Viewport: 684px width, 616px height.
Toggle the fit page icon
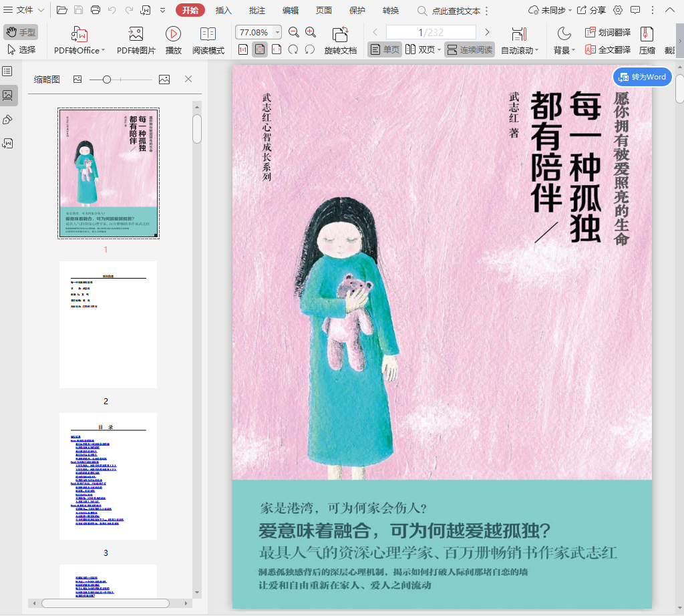pos(260,49)
